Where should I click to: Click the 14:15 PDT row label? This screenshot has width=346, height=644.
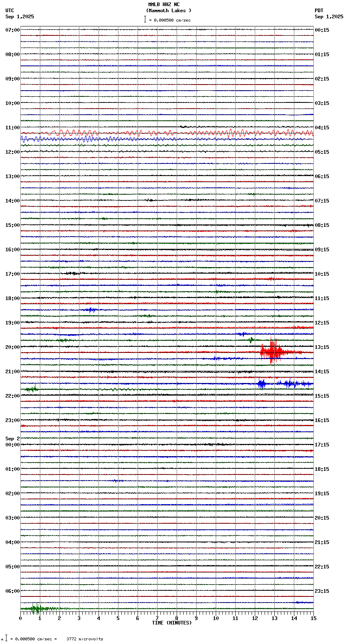pos(322,372)
